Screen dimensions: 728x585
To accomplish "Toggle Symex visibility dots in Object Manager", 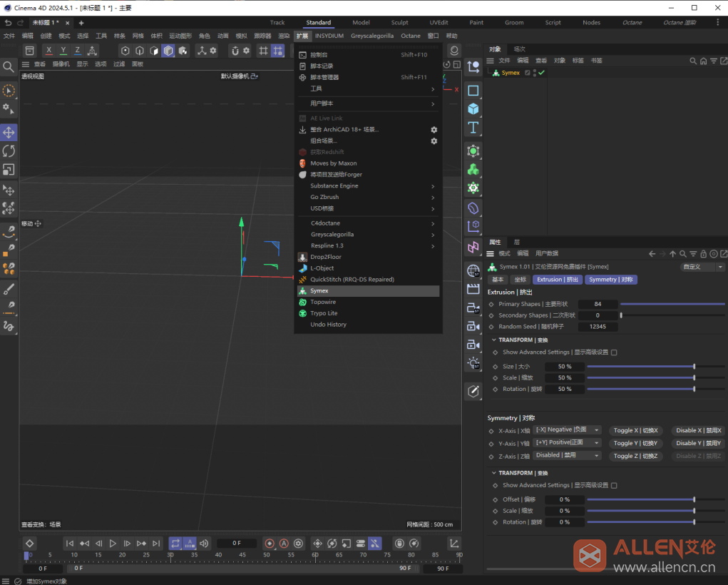I will coord(535,73).
